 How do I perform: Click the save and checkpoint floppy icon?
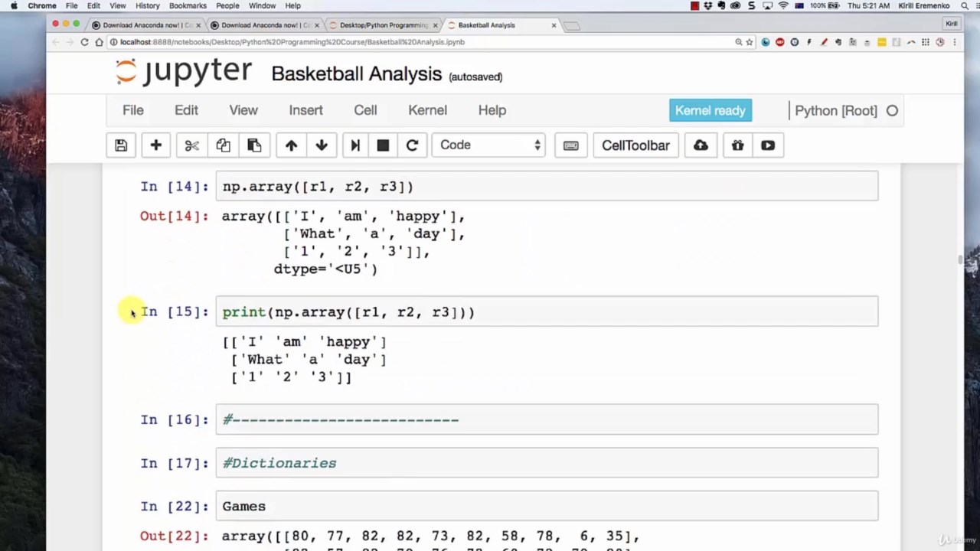pos(121,145)
